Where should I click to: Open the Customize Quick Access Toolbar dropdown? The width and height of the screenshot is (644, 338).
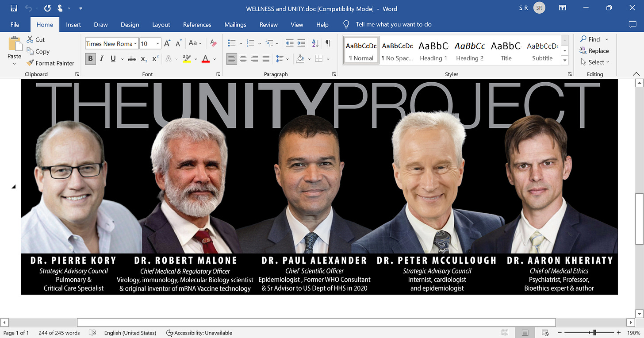pyautogui.click(x=80, y=8)
